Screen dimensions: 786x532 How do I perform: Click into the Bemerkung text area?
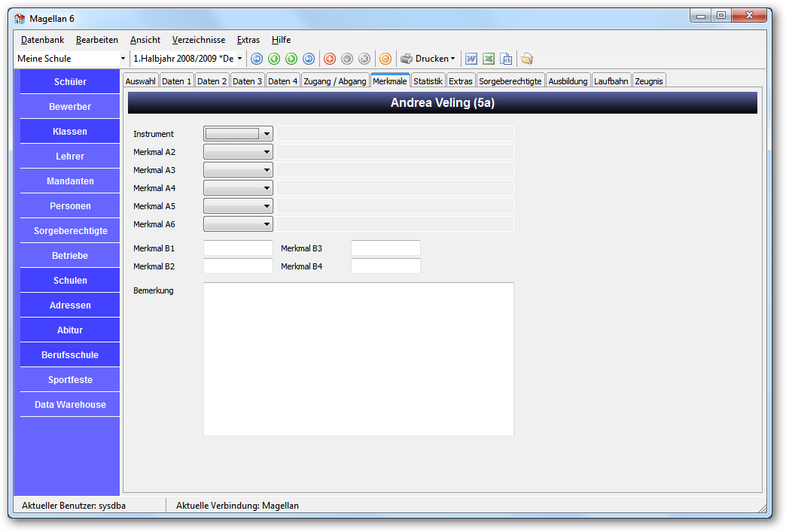click(358, 359)
